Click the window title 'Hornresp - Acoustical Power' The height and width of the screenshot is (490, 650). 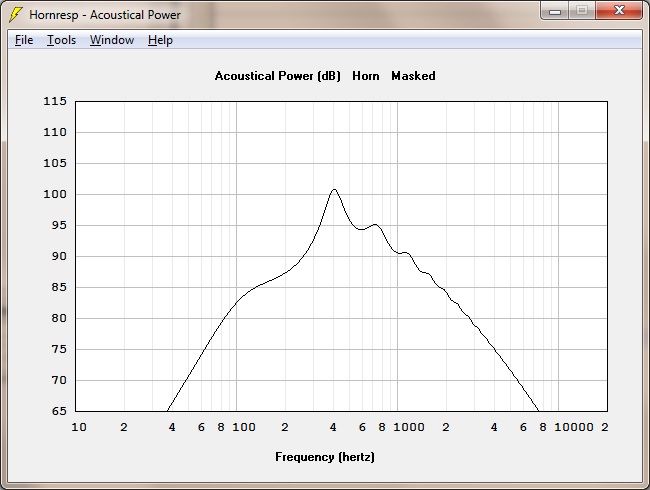coord(105,15)
